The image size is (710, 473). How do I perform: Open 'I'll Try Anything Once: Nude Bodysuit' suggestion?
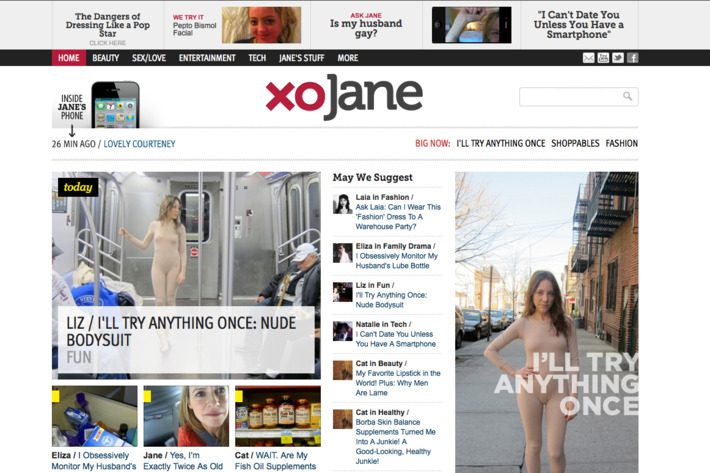[391, 300]
